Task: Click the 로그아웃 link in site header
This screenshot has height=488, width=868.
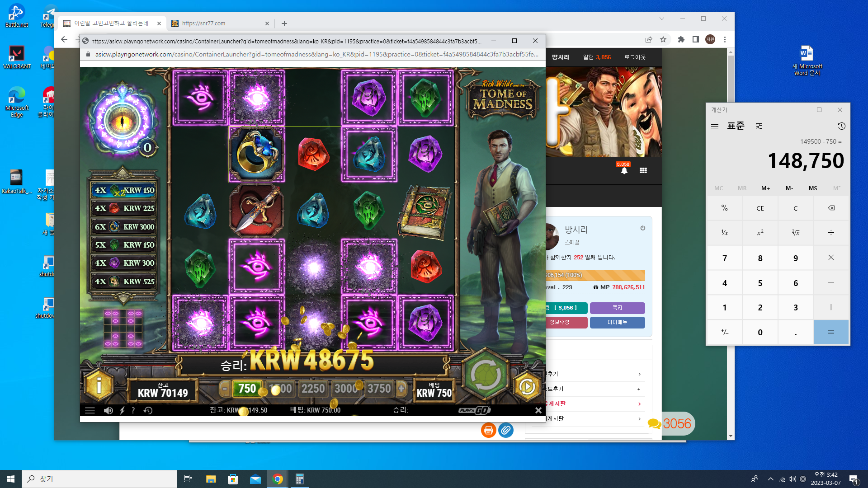Action: 635,57
